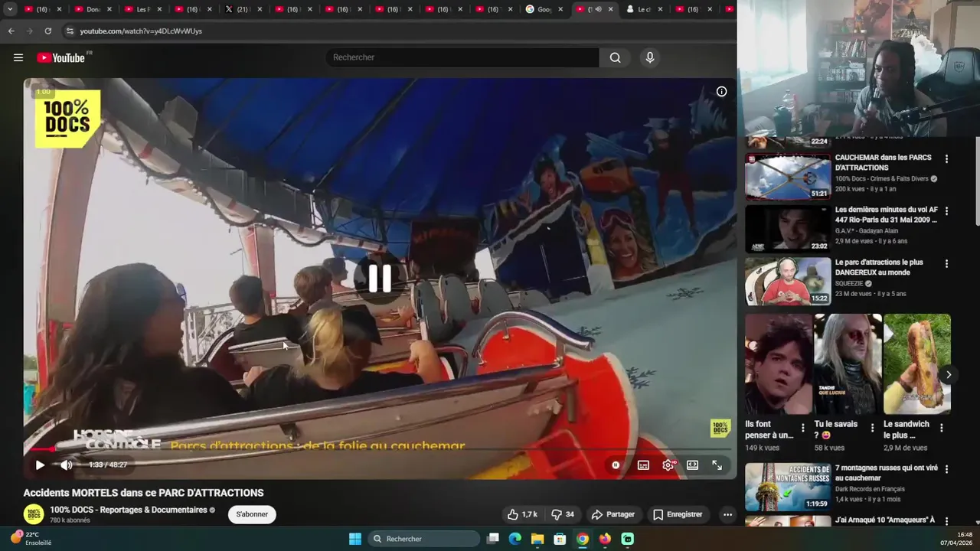Close the Google tab
This screenshot has width=980, height=551.
[x=560, y=9]
